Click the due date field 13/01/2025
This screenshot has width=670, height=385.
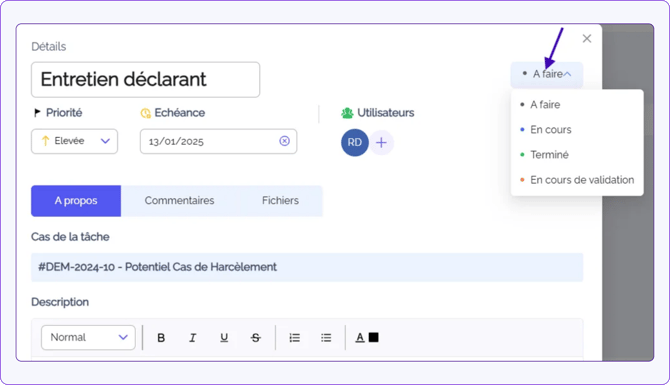pyautogui.click(x=218, y=141)
